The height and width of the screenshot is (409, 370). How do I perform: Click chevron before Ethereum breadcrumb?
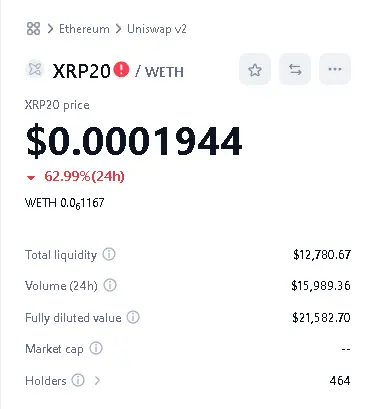[50, 29]
